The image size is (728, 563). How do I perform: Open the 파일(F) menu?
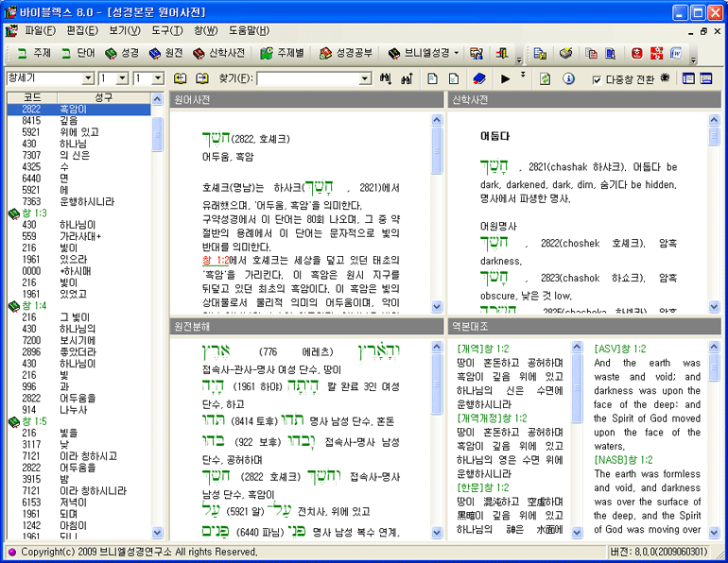coord(41,30)
